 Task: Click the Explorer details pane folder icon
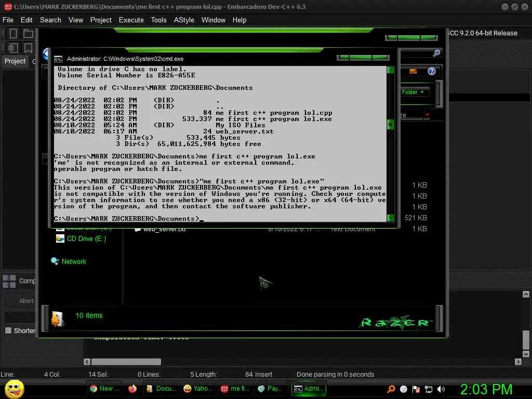coord(58,318)
